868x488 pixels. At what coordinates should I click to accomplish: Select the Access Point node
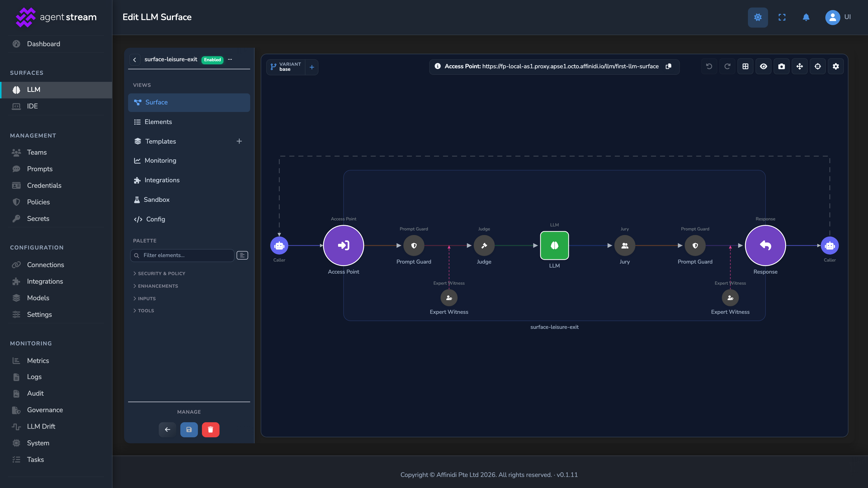pyautogui.click(x=343, y=245)
